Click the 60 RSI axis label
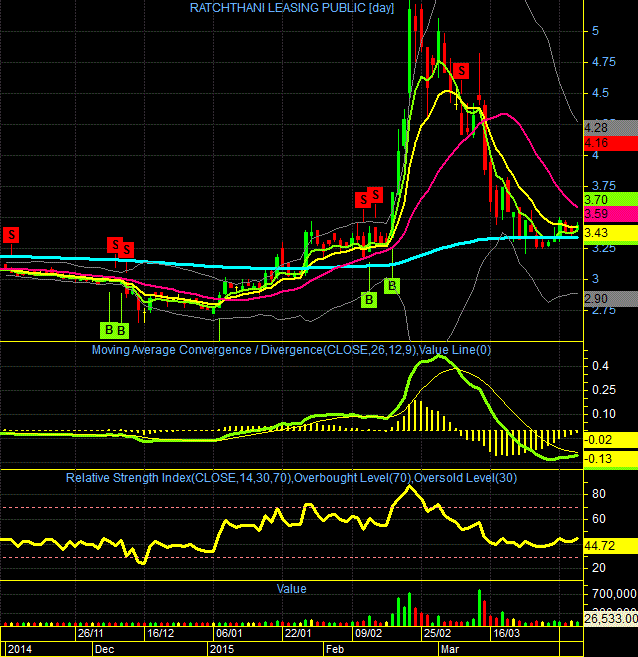Viewport: 638px width, 657px height. pos(599,519)
